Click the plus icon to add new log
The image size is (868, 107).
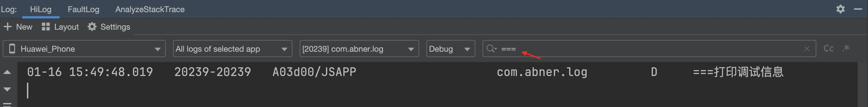pos(7,27)
